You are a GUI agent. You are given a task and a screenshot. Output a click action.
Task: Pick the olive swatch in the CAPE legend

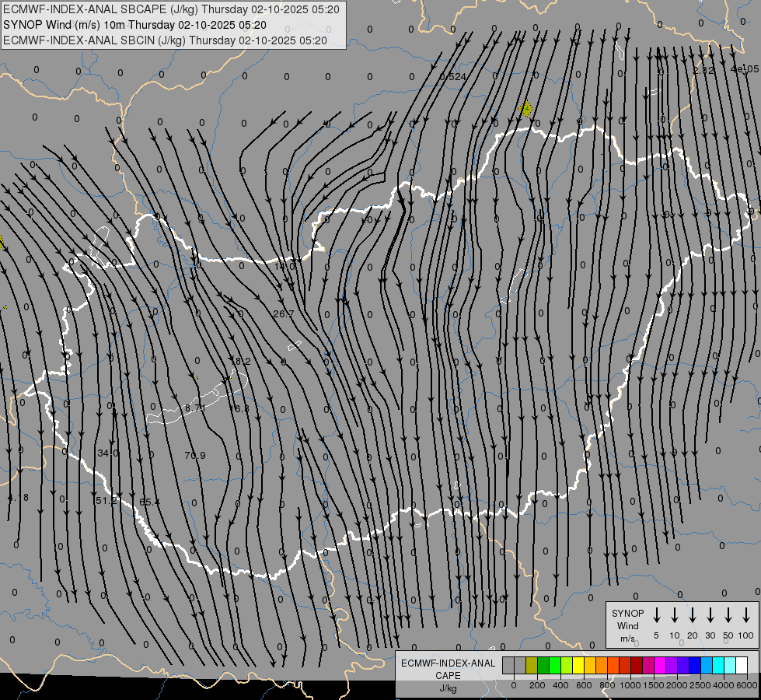pyautogui.click(x=532, y=665)
